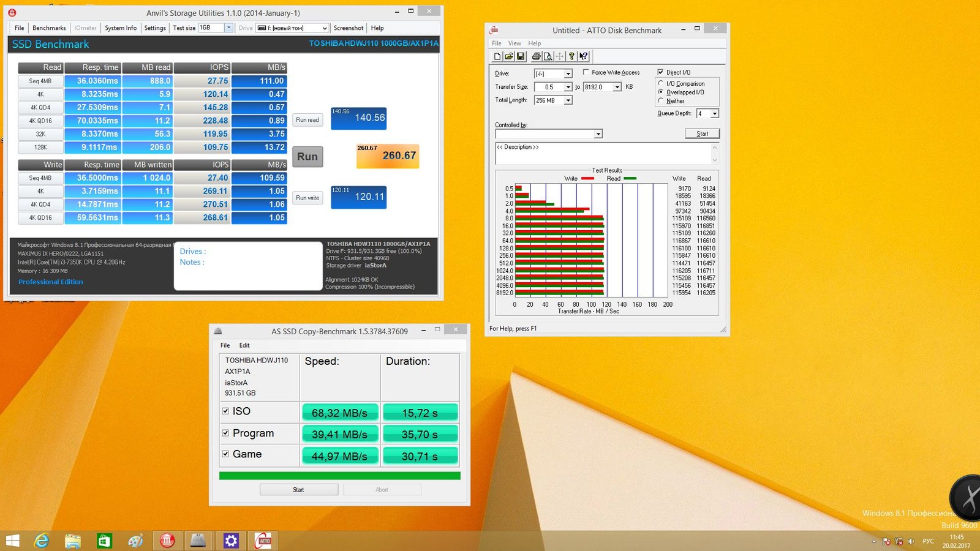This screenshot has width=980, height=551.
Task: Click the large Run button in Anvil
Action: [x=307, y=157]
